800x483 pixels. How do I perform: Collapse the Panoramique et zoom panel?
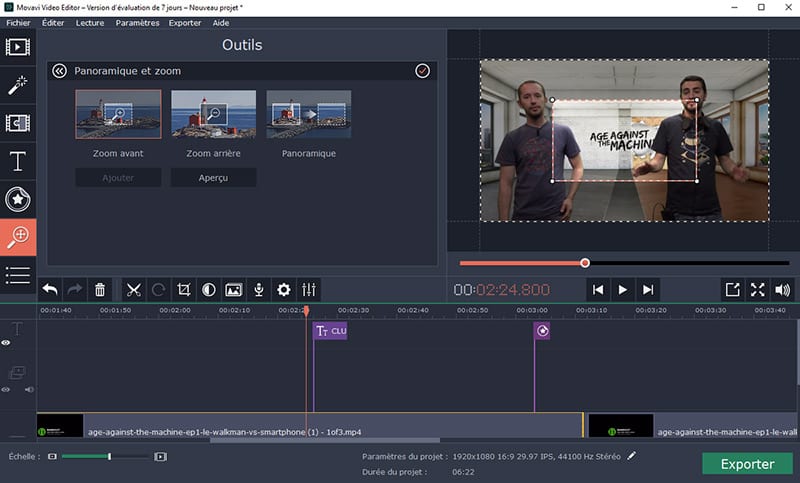59,71
